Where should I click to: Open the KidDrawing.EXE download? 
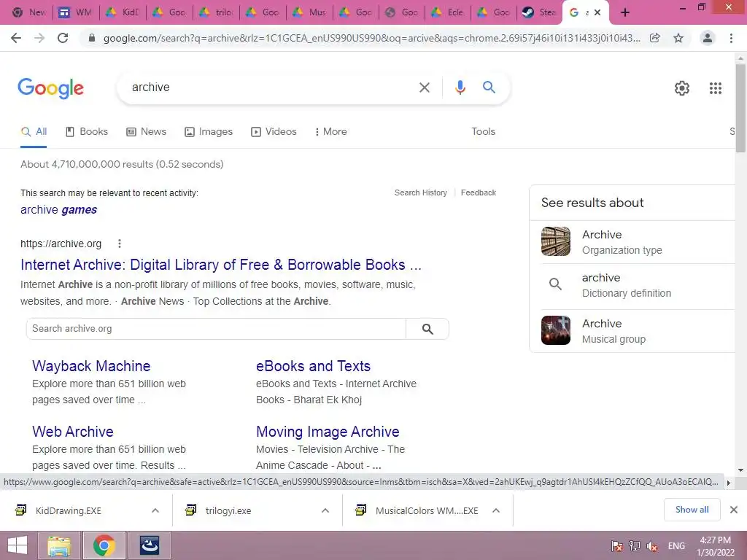point(68,510)
